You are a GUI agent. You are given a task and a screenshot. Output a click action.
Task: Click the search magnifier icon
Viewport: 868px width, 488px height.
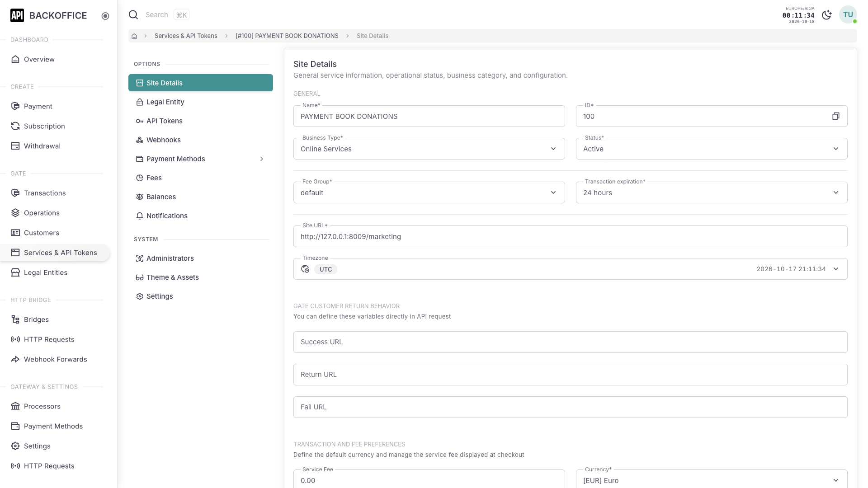point(133,15)
